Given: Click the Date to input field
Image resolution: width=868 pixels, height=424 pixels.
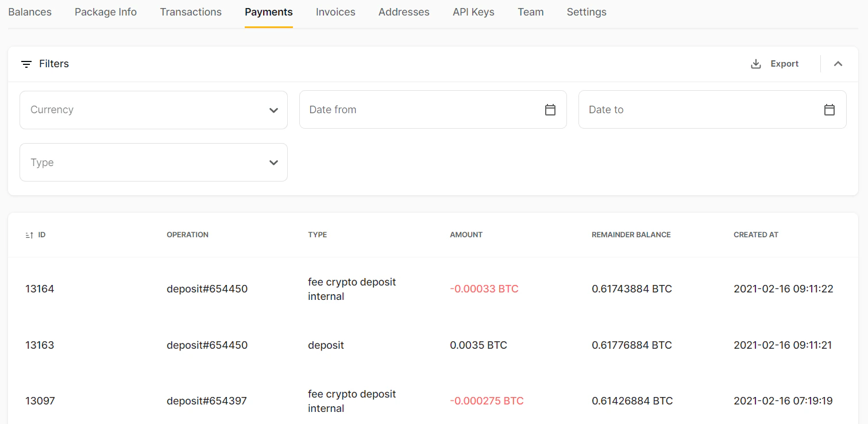Looking at the screenshot, I should (x=712, y=109).
